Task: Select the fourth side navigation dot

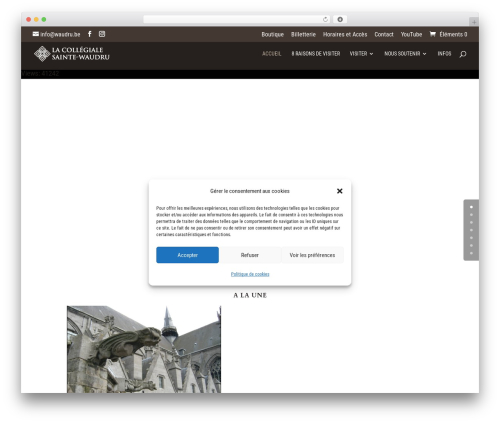Action: [x=471, y=230]
